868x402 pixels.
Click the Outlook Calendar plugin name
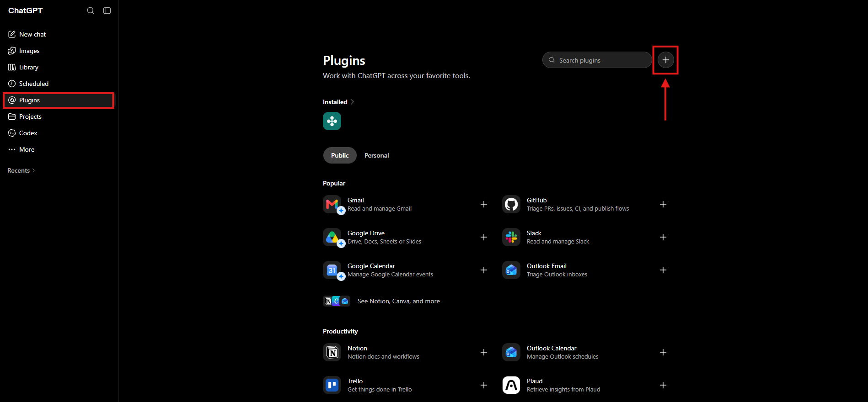[552, 348]
